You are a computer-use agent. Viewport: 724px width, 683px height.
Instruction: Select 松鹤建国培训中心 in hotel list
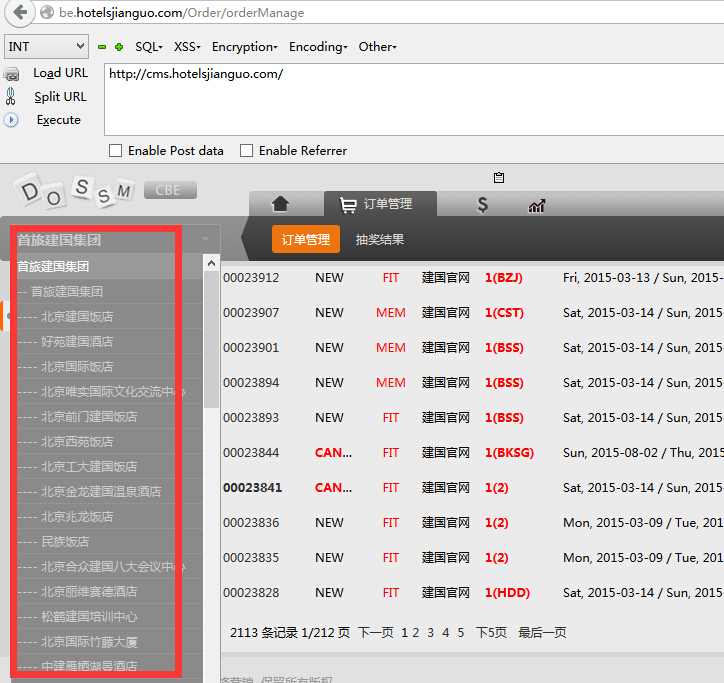point(89,617)
